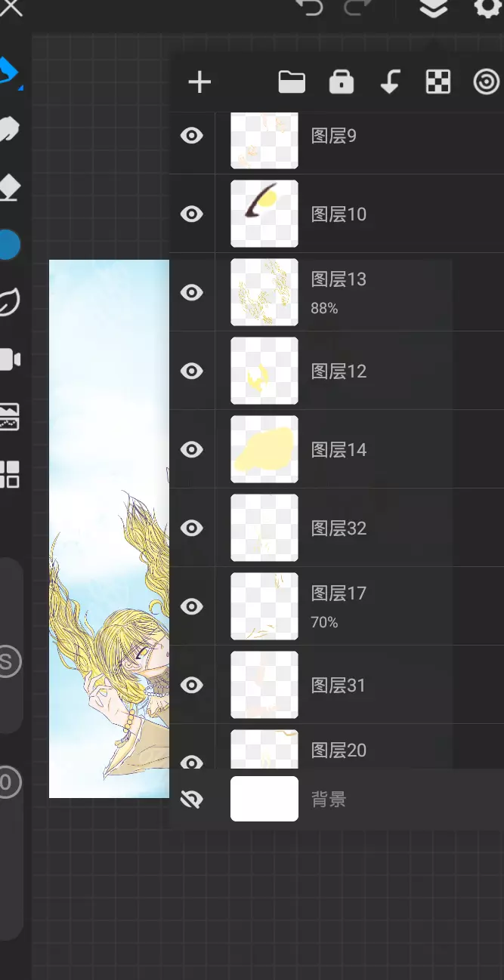Create a layer group folder

coord(292,82)
